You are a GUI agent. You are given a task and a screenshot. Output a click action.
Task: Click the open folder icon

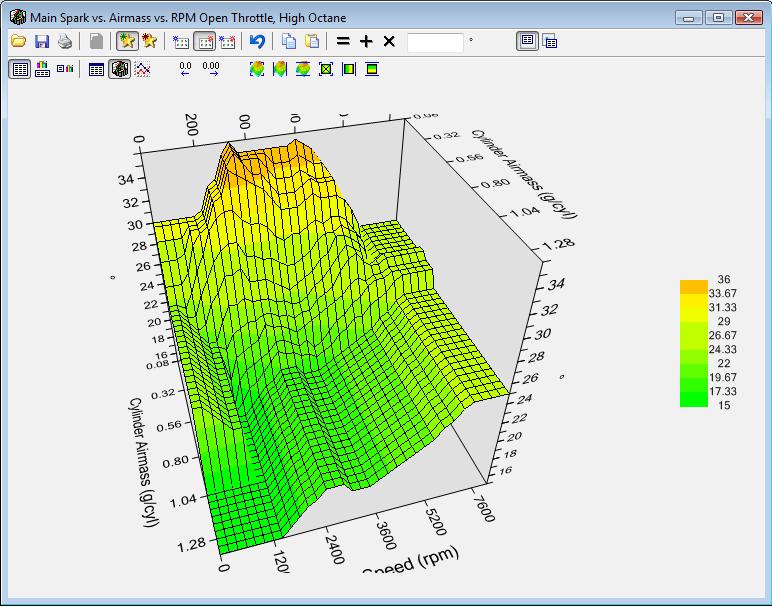pyautogui.click(x=18, y=41)
